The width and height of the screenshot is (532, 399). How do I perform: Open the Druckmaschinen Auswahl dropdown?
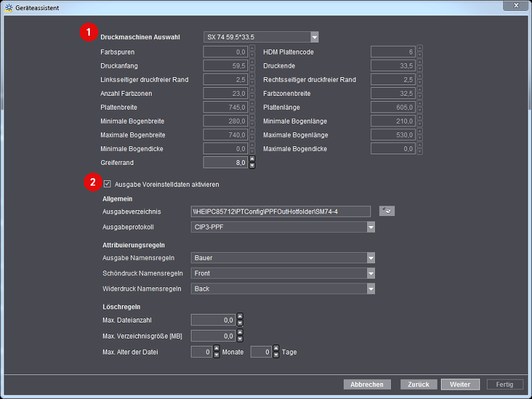[315, 37]
